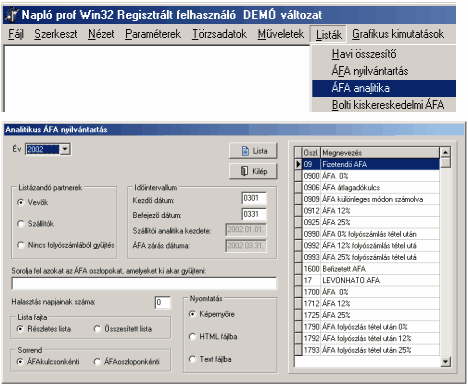Select ÁFAkulcsonkénti sort order

21,362
